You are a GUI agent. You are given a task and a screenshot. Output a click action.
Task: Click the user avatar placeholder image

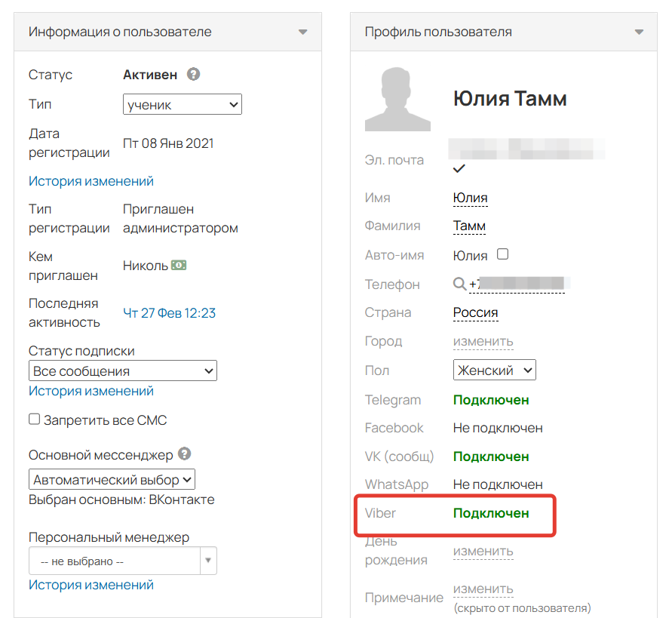[x=397, y=99]
